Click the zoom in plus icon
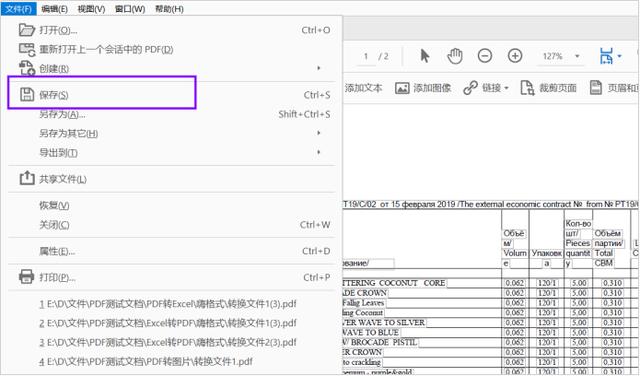Screen dimensions: 640x376 pos(515,56)
